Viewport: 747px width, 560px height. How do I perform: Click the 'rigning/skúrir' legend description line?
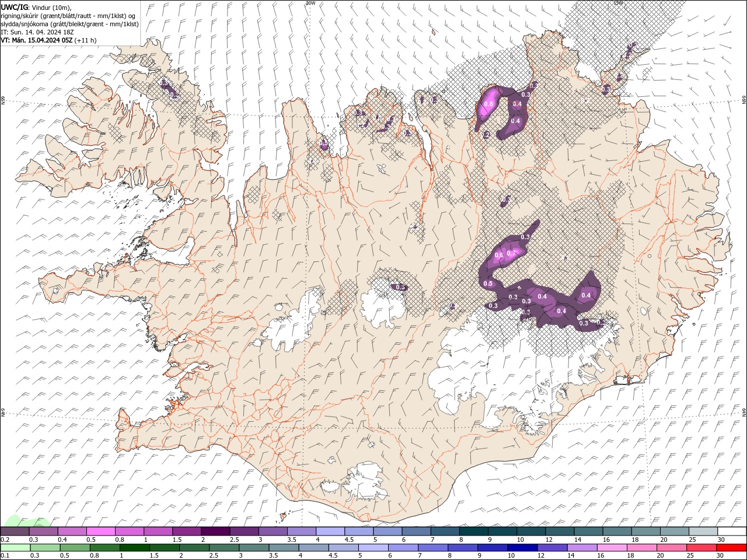click(69, 16)
